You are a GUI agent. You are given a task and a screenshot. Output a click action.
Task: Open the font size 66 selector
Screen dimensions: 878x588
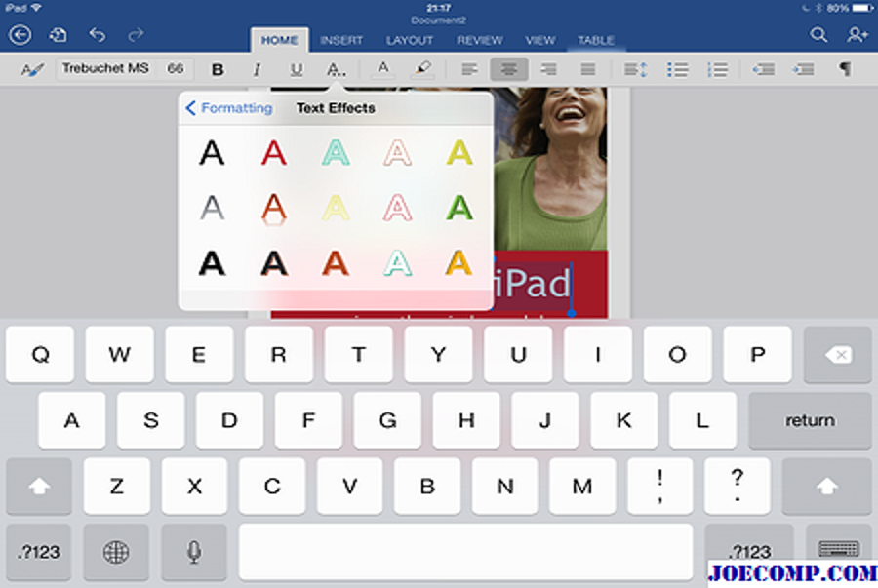click(176, 69)
